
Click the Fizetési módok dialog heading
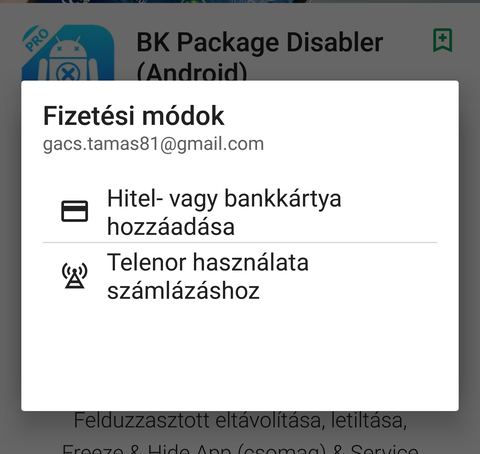134,116
